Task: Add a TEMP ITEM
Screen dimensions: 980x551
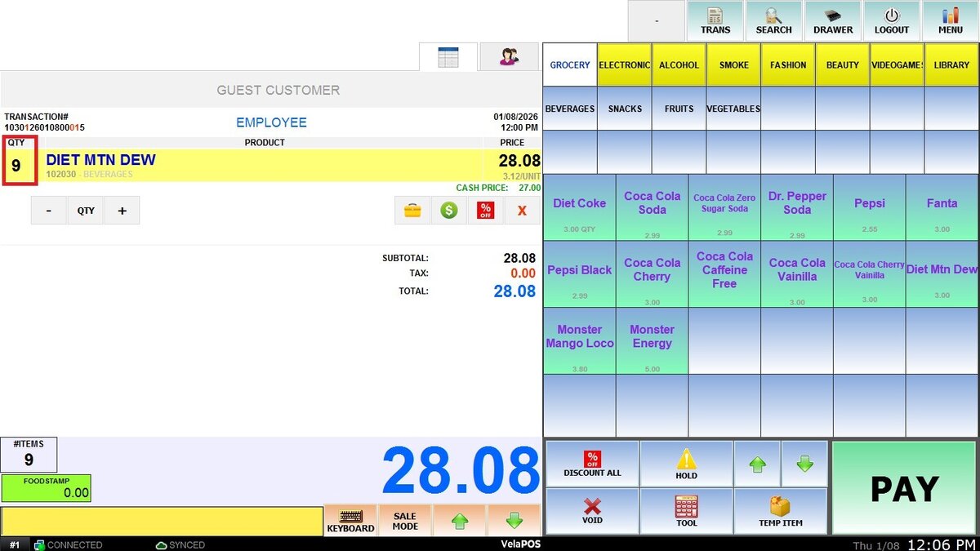Action: pyautogui.click(x=781, y=511)
